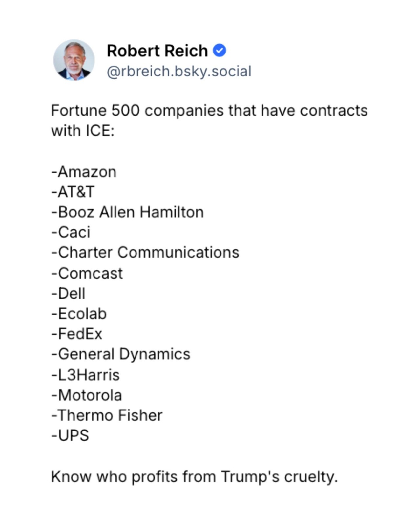Viewport: 420px width, 525px height.
Task: Click the 'Know who profits' closing sentence
Action: point(194,476)
